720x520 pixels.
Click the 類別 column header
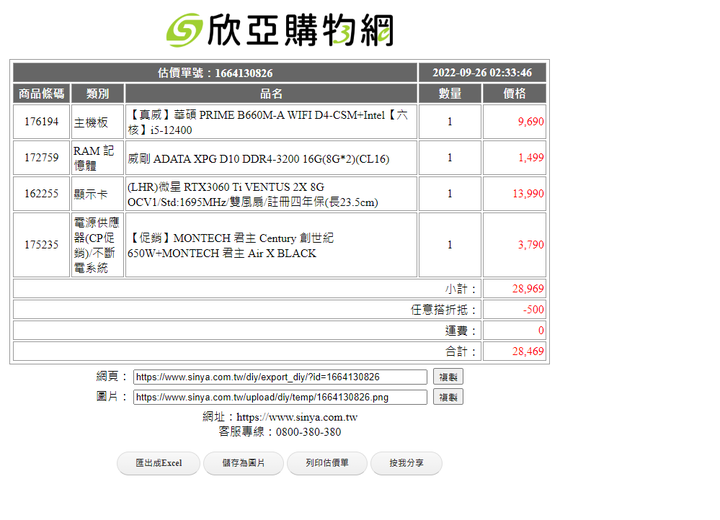[97, 94]
